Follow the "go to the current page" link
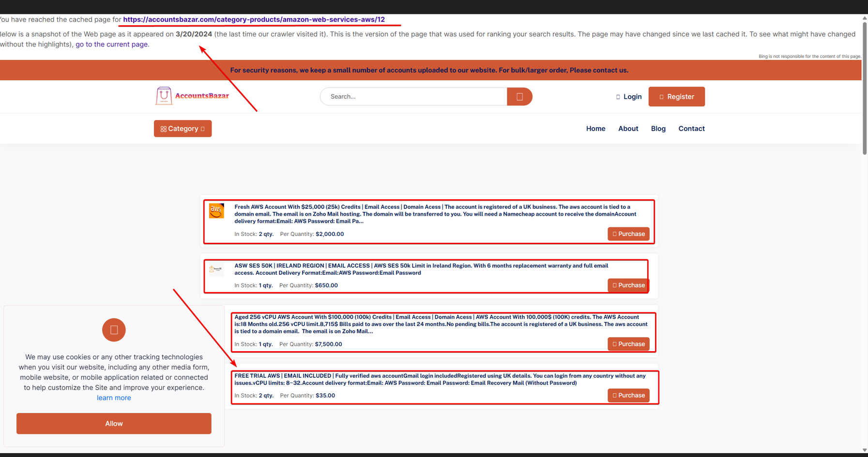868x457 pixels. (x=112, y=44)
